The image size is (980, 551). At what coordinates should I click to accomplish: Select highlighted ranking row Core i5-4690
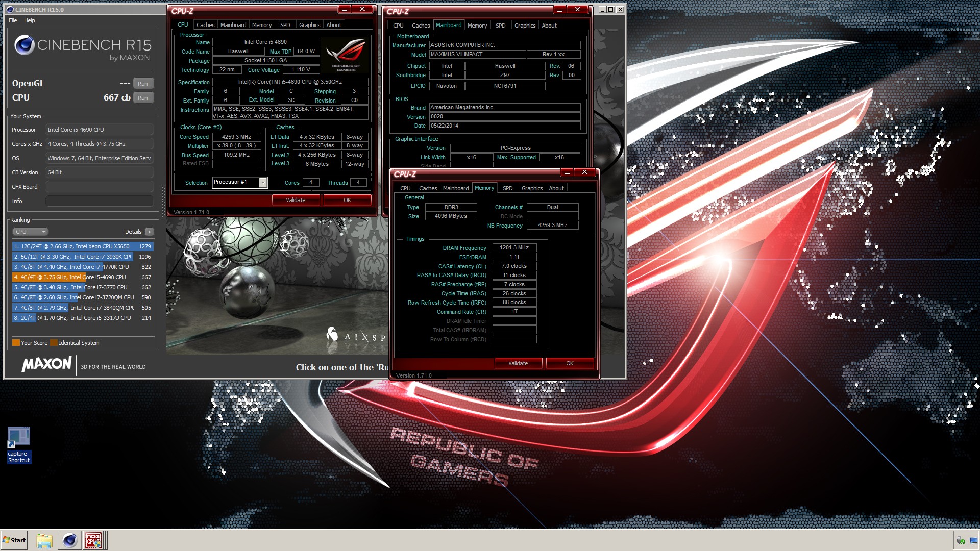coord(83,277)
